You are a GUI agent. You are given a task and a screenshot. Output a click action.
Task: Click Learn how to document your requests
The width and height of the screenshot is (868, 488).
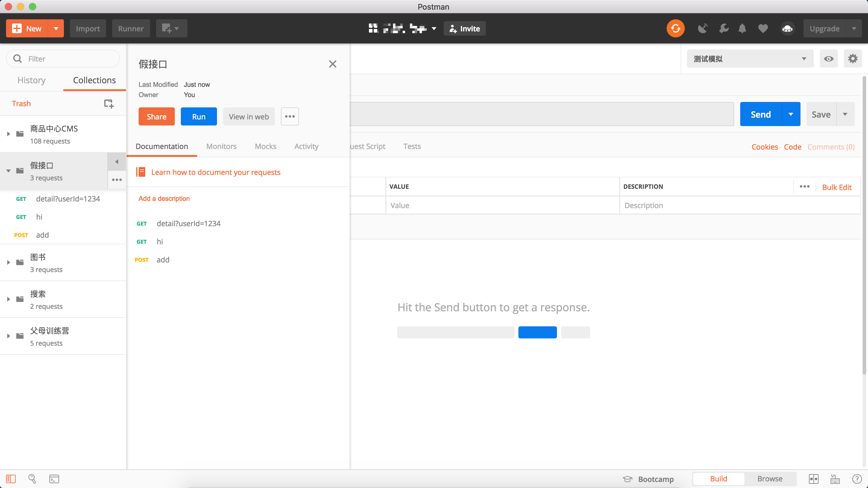[216, 172]
